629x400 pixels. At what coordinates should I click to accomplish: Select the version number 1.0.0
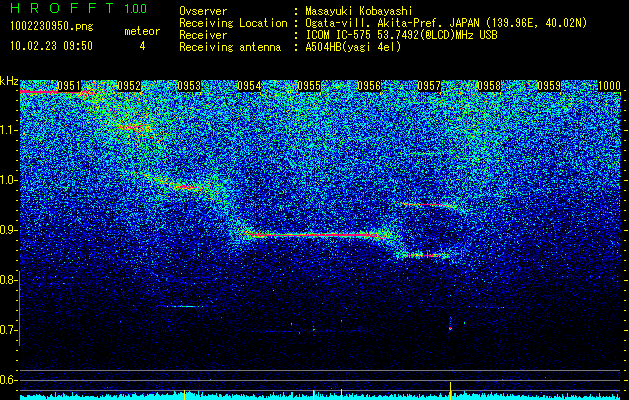click(x=136, y=9)
